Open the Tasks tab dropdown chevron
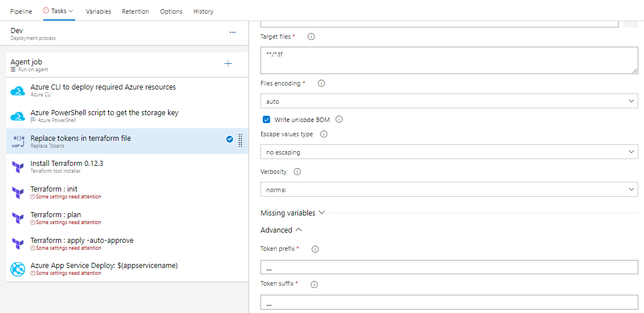The image size is (644, 313). click(71, 11)
